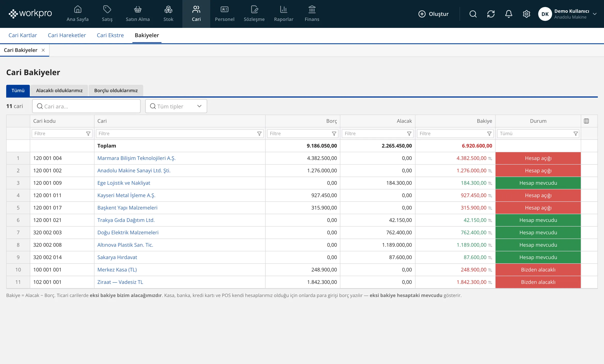Switch to Cari Ekstre tab

pyautogui.click(x=110, y=35)
